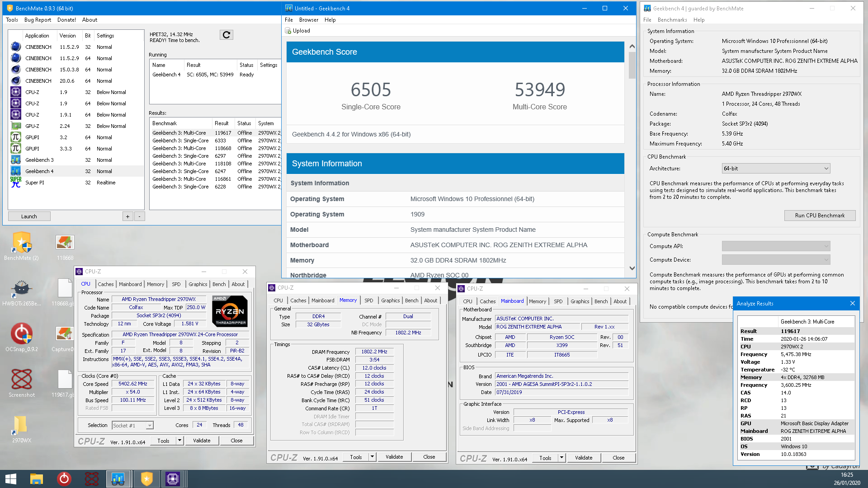Open the Windows Start menu
Image resolution: width=868 pixels, height=488 pixels.
coord(11,479)
